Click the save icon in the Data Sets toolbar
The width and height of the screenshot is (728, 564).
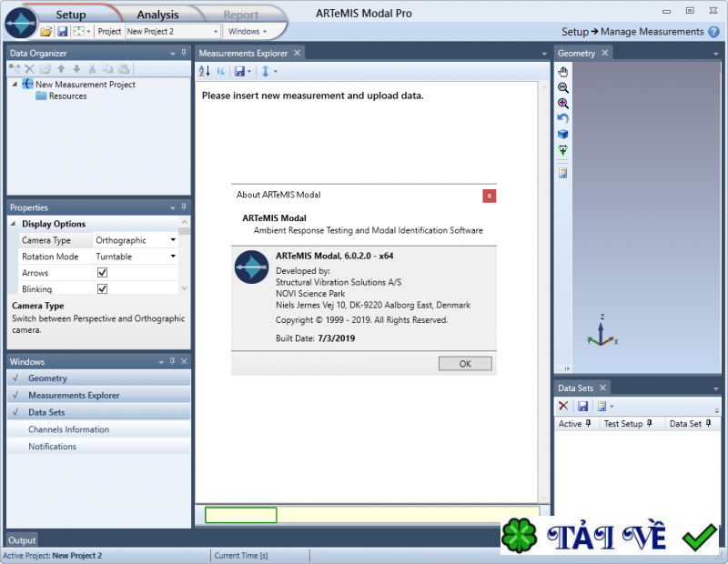point(582,406)
